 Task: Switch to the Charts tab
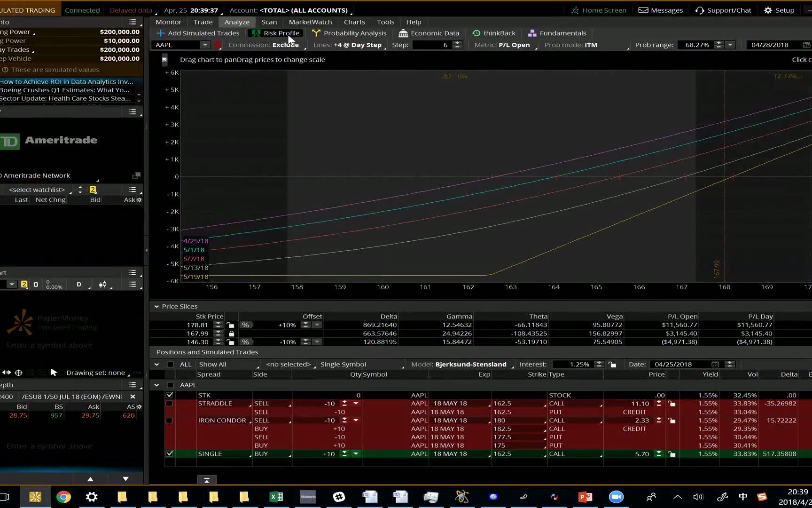coord(354,22)
